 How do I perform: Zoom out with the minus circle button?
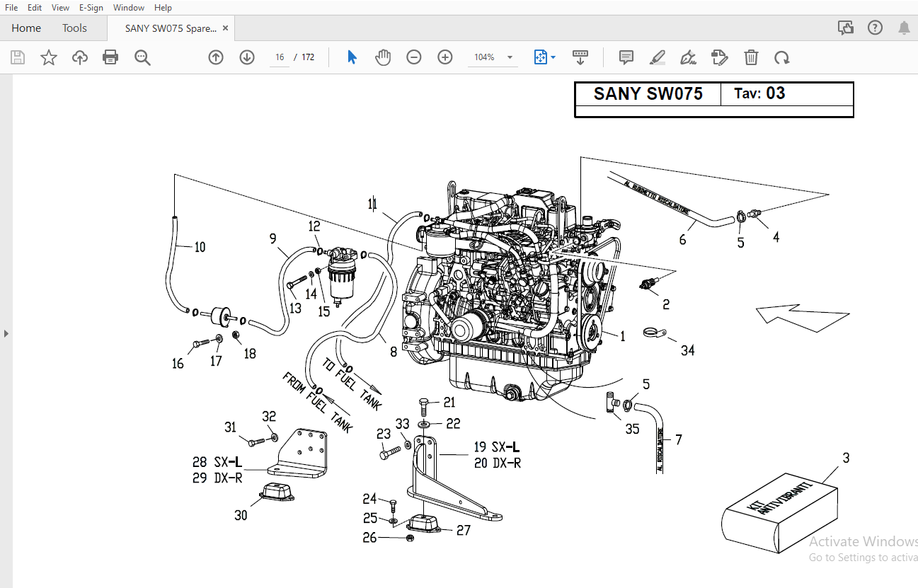[414, 57]
